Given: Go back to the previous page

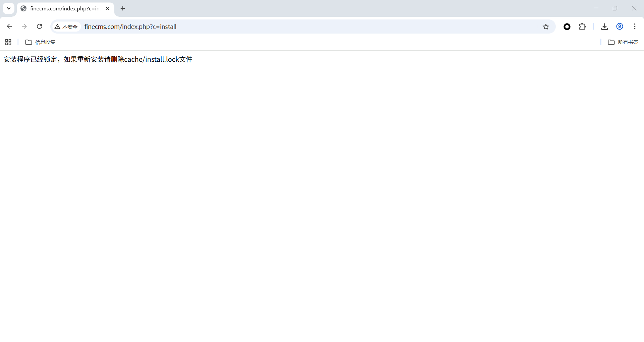Looking at the screenshot, I should pos(9,27).
